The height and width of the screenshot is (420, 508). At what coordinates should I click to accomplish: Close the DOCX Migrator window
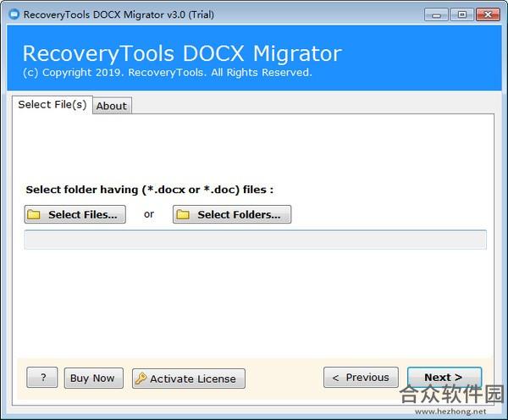[488, 15]
